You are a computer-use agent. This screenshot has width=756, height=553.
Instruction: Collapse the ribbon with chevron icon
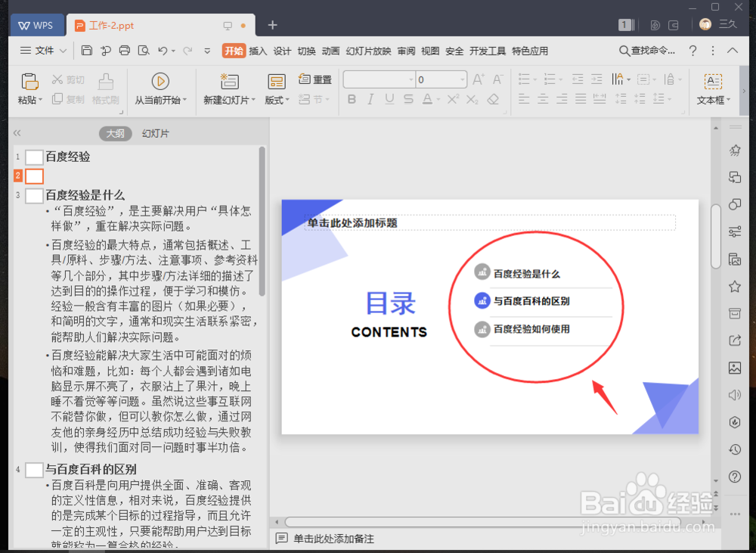click(x=733, y=51)
